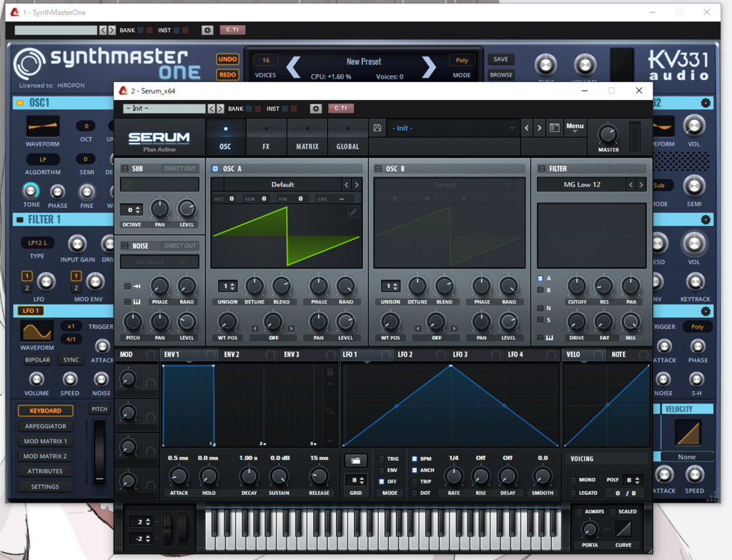
Task: Enable the OSC B checkbox
Action: coord(378,169)
